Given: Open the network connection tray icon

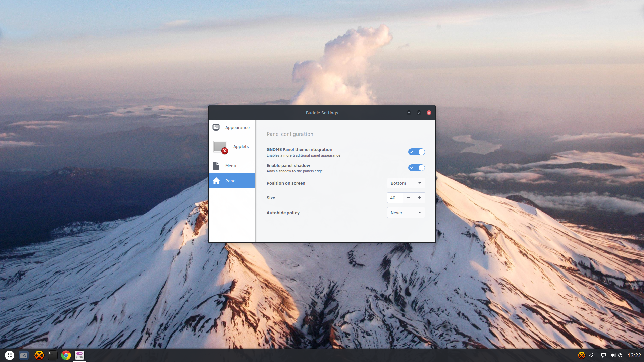Looking at the screenshot, I should (x=592, y=355).
